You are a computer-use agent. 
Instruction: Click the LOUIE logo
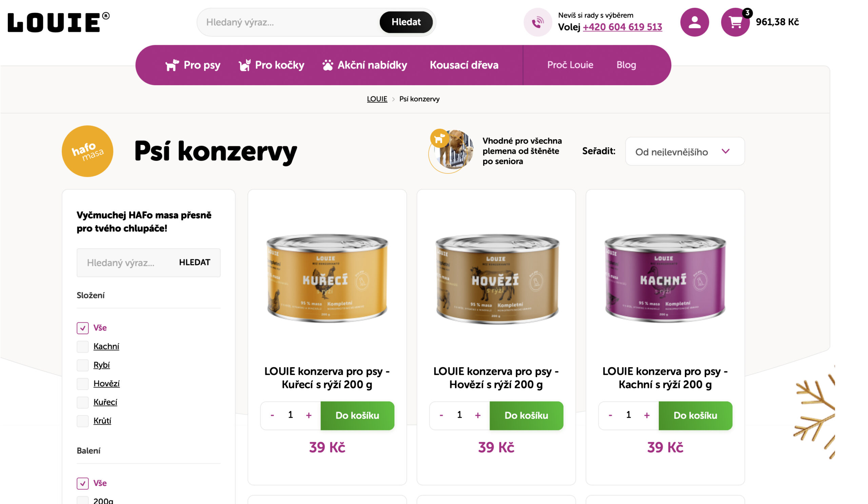click(59, 22)
